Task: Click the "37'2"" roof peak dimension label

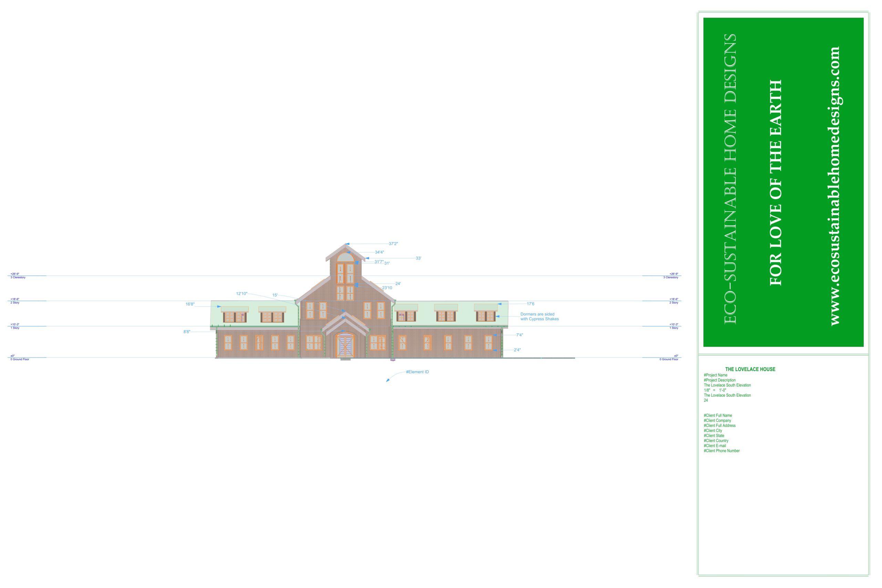Action: [393, 244]
